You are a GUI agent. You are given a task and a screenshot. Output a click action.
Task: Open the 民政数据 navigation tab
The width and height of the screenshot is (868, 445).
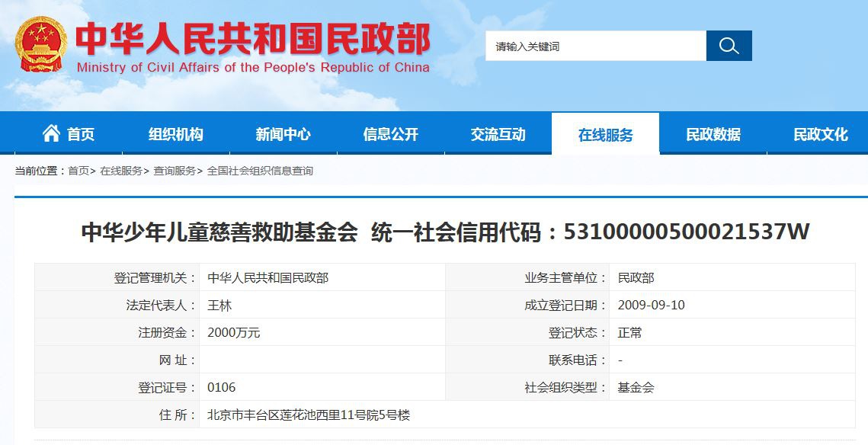pos(713,133)
